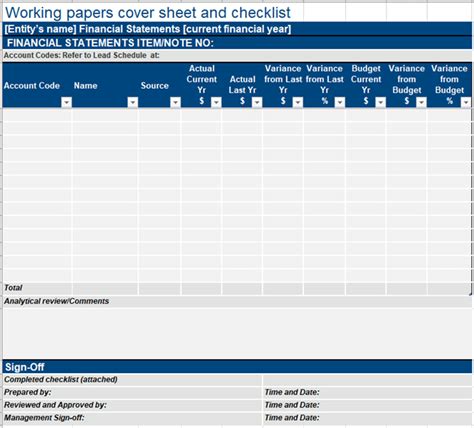Select the Total row label
Image resolution: width=474 pixels, height=428 pixels.
coord(13,288)
